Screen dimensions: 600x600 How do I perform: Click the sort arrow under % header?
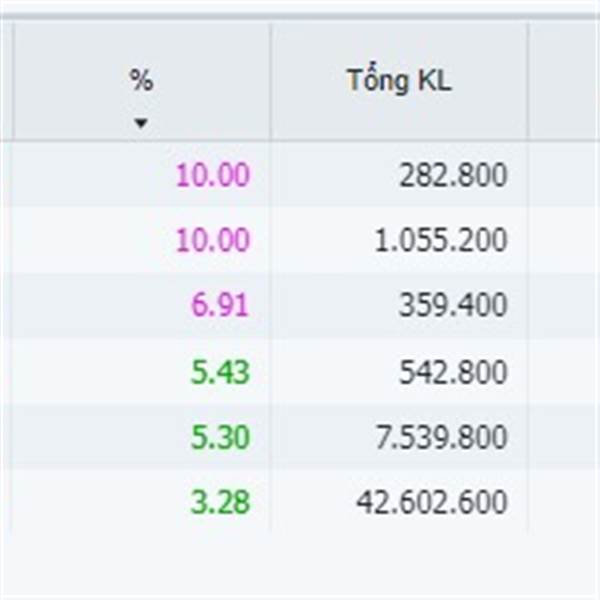(141, 123)
